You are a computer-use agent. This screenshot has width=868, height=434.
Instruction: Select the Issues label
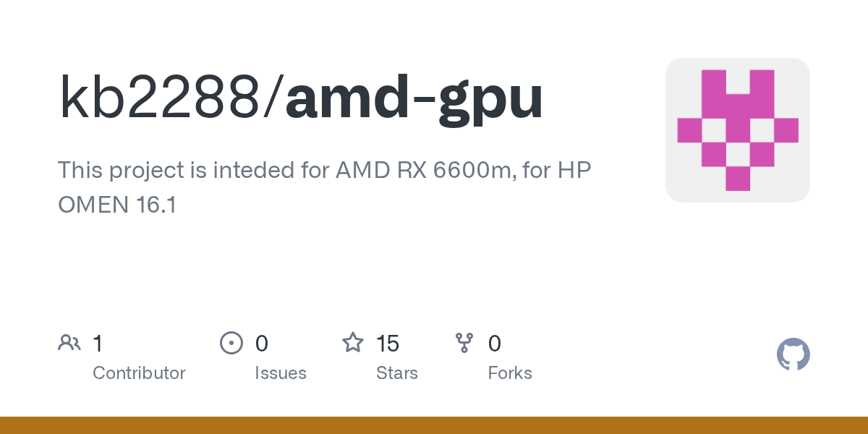[281, 373]
